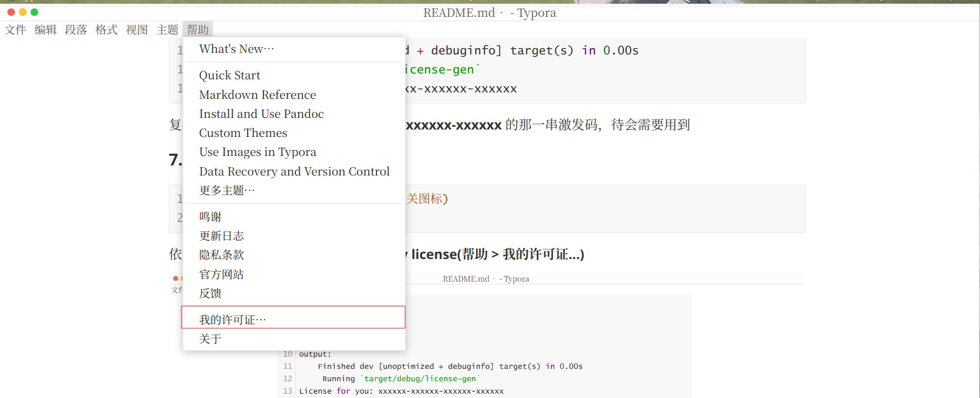Open the 文件 menu in the menu bar
Image resolution: width=980 pixels, height=398 pixels.
15,30
